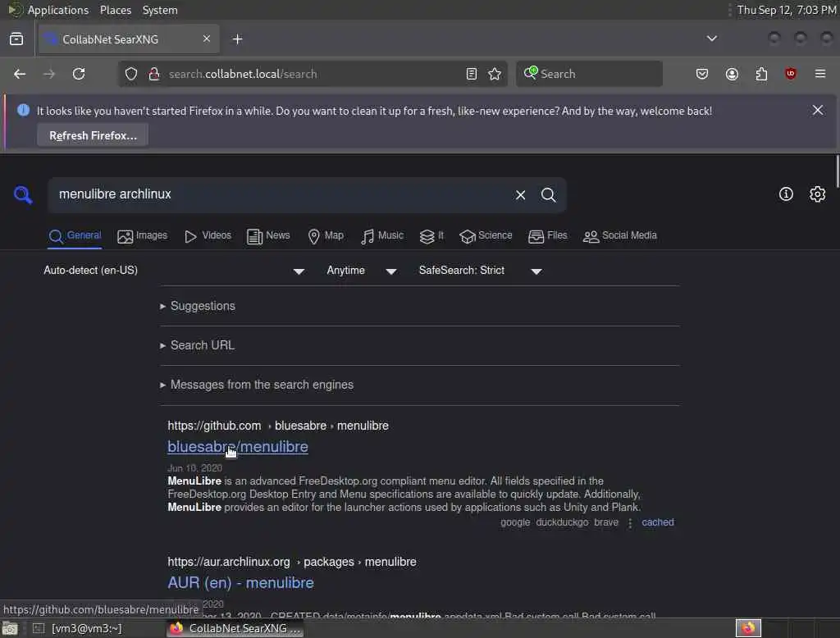Toggle reader view icon
Viewport: 840px width, 638px height.
472,74
